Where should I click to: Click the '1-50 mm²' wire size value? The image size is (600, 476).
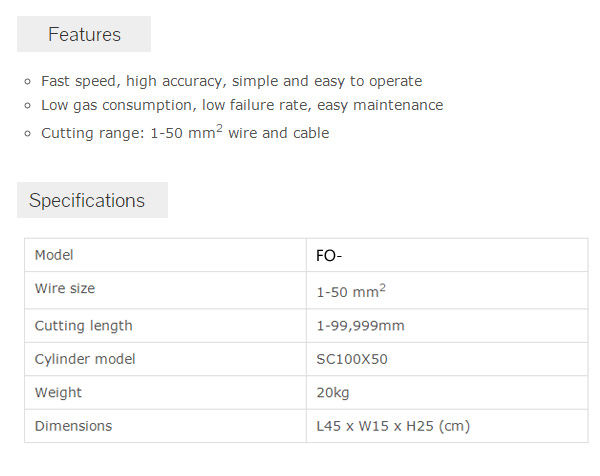pos(351,291)
